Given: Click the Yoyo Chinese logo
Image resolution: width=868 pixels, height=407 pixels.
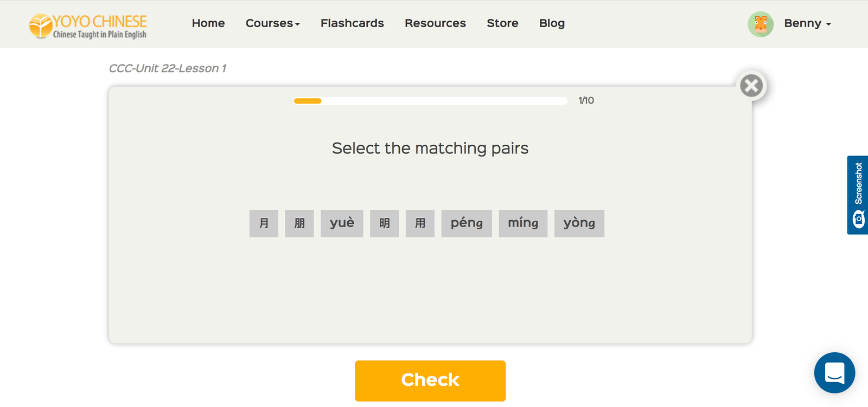Looking at the screenshot, I should [x=88, y=25].
